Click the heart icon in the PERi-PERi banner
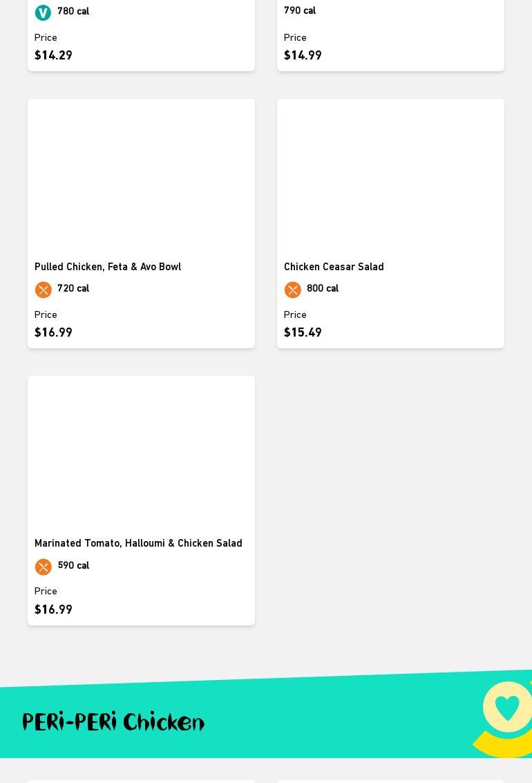 coord(507,708)
